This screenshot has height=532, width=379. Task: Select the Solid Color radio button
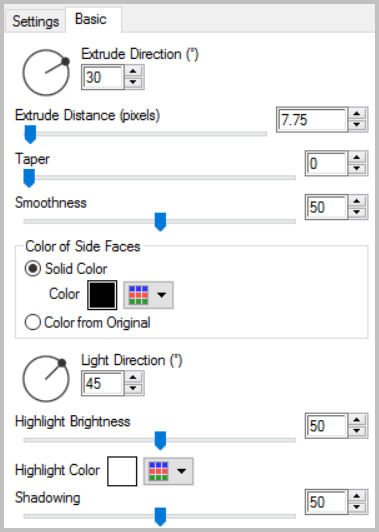pos(33,269)
